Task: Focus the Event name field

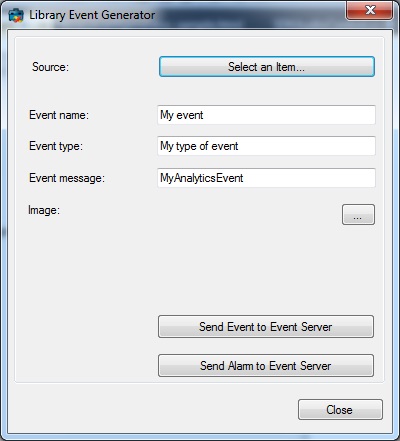Action: (x=266, y=115)
